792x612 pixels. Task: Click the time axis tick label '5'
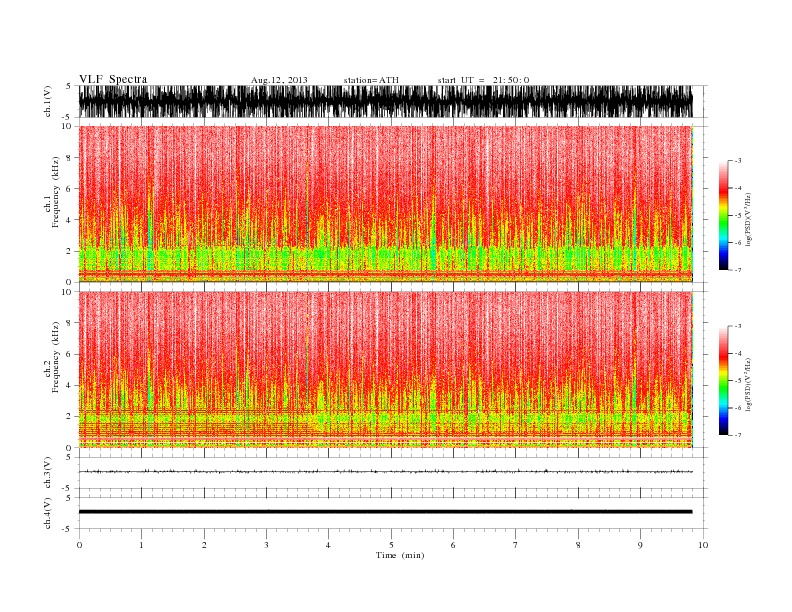391,545
